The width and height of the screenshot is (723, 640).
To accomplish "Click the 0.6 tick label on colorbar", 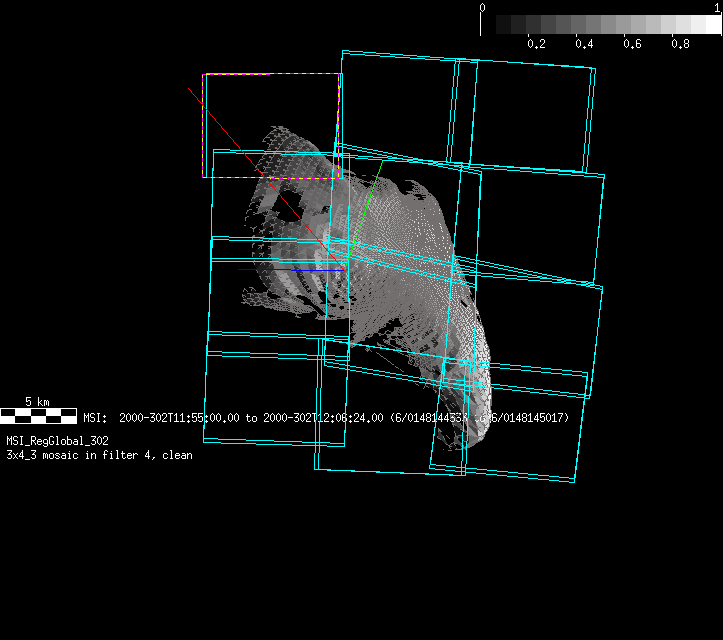I will tap(632, 44).
